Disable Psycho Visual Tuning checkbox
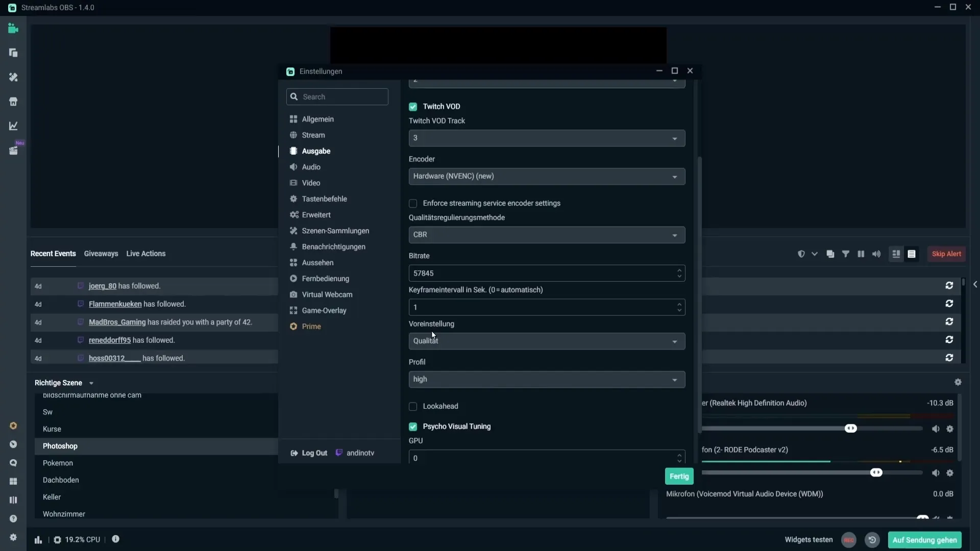980x551 pixels. point(413,427)
